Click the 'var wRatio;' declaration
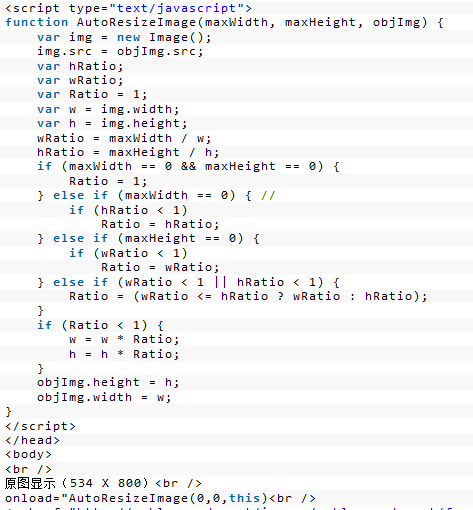Viewport: 473px width, 510px height. tap(80, 80)
